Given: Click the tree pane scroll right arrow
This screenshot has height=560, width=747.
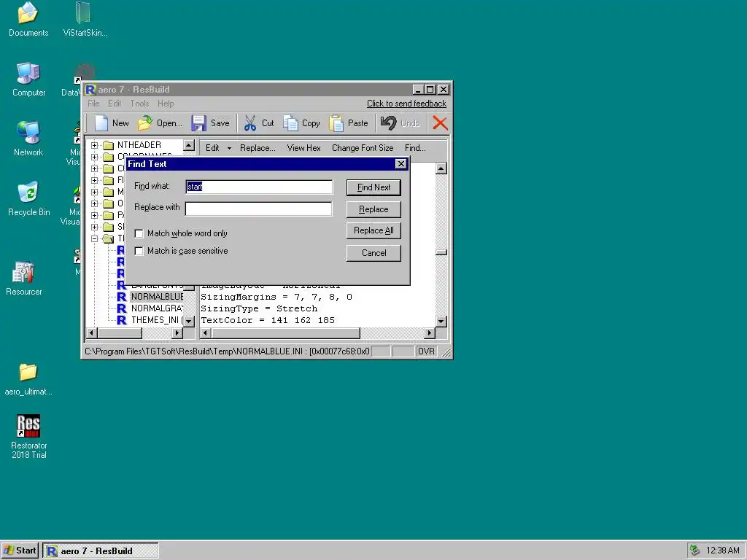Looking at the screenshot, I should click(177, 332).
